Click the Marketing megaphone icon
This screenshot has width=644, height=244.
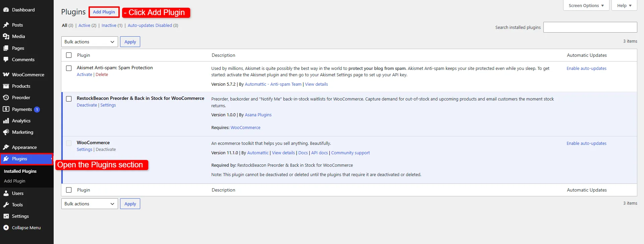[x=6, y=132]
